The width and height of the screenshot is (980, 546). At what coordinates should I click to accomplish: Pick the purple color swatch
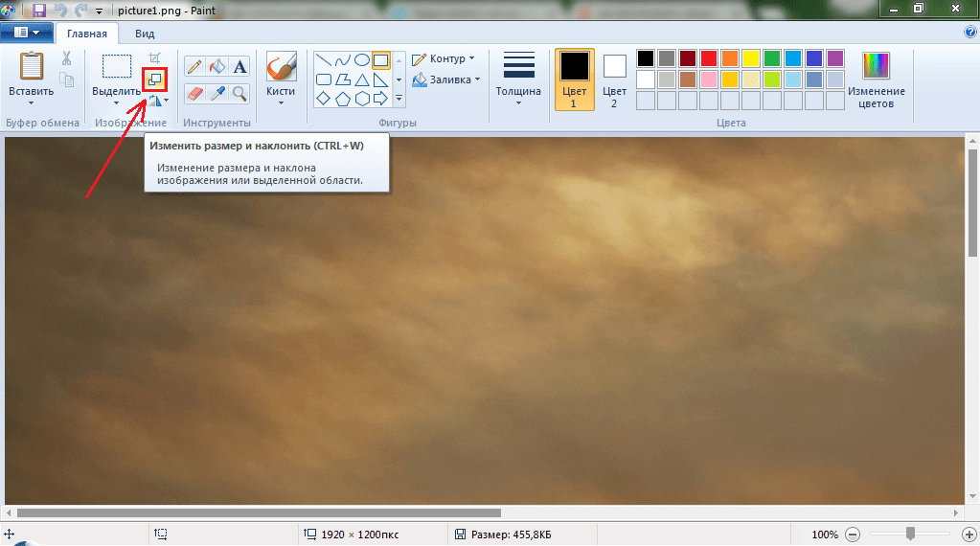pos(835,58)
